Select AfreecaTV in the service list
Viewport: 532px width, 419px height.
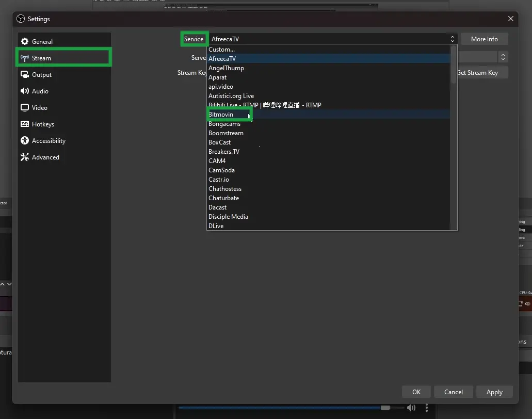coord(328,59)
